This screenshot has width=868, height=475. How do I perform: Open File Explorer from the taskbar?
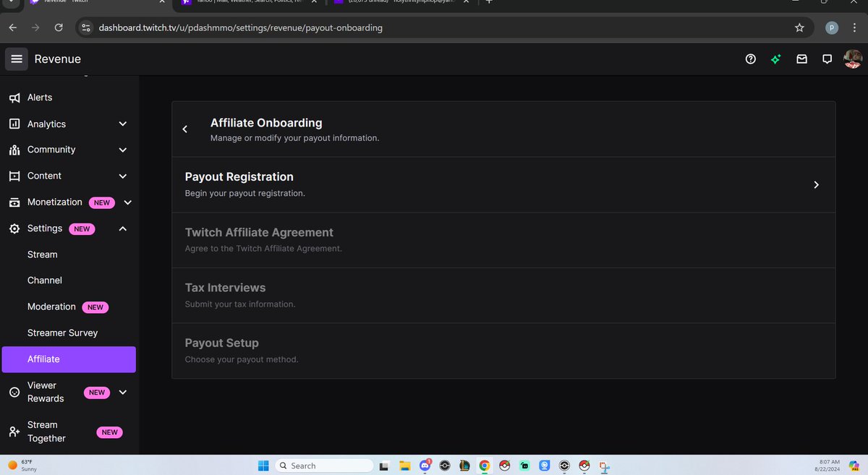tap(405, 466)
